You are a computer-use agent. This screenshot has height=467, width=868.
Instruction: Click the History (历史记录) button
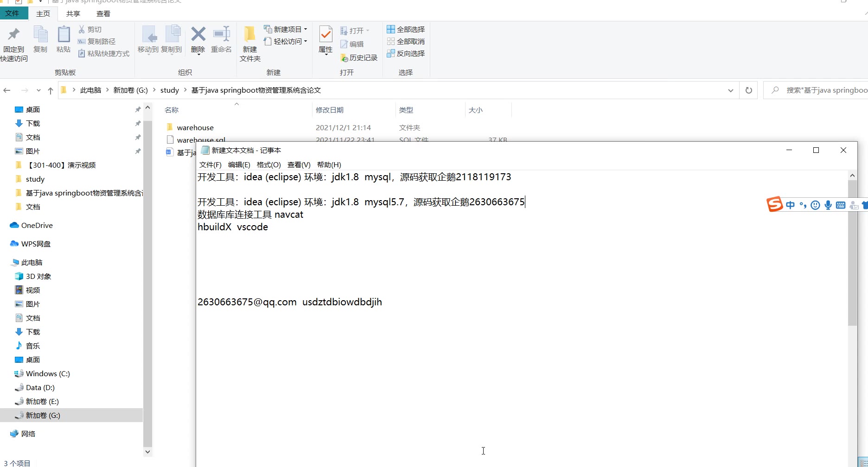coord(359,57)
